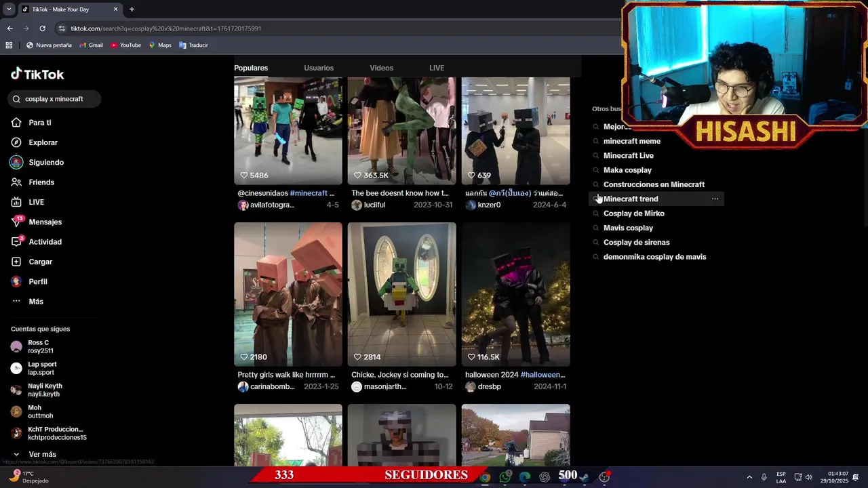
Task: Open the Para ti feed
Action: click(31, 123)
